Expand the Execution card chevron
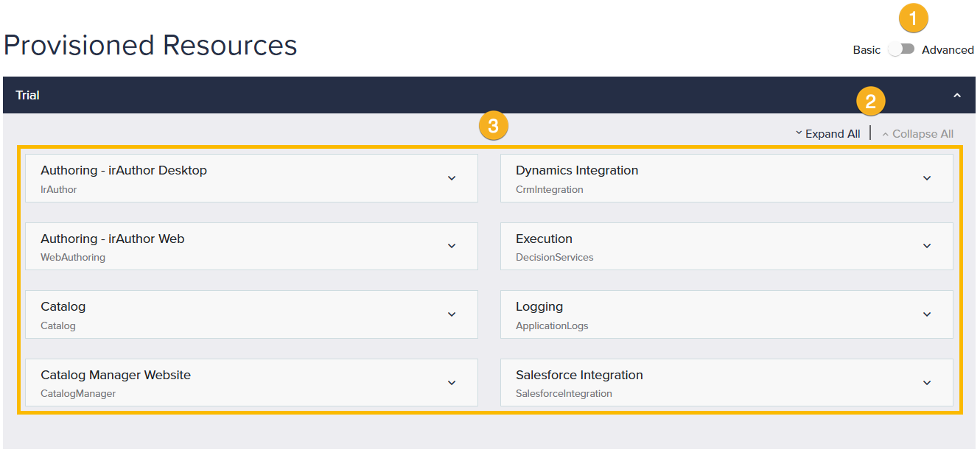 [x=927, y=246]
